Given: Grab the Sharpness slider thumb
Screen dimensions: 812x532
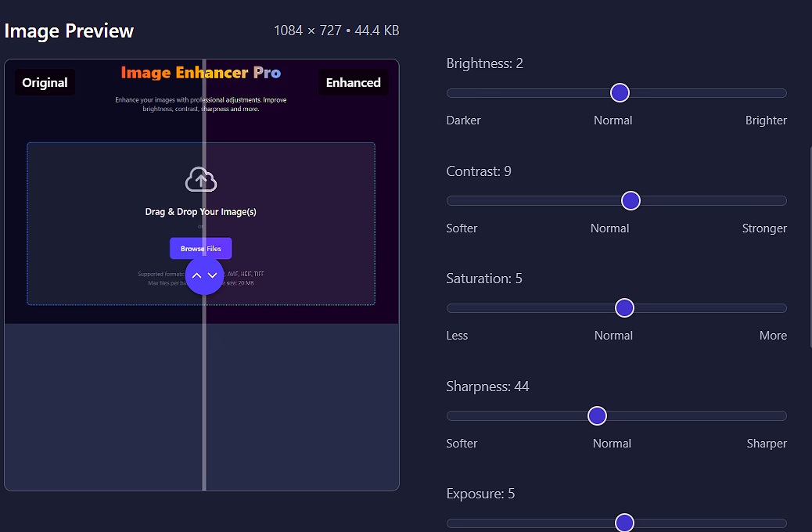Looking at the screenshot, I should pyautogui.click(x=597, y=416).
